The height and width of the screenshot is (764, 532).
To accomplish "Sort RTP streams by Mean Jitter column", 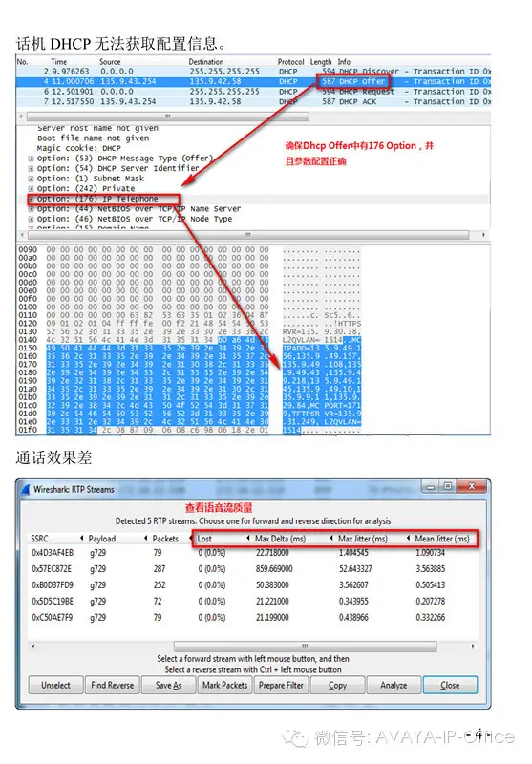I will (x=442, y=539).
